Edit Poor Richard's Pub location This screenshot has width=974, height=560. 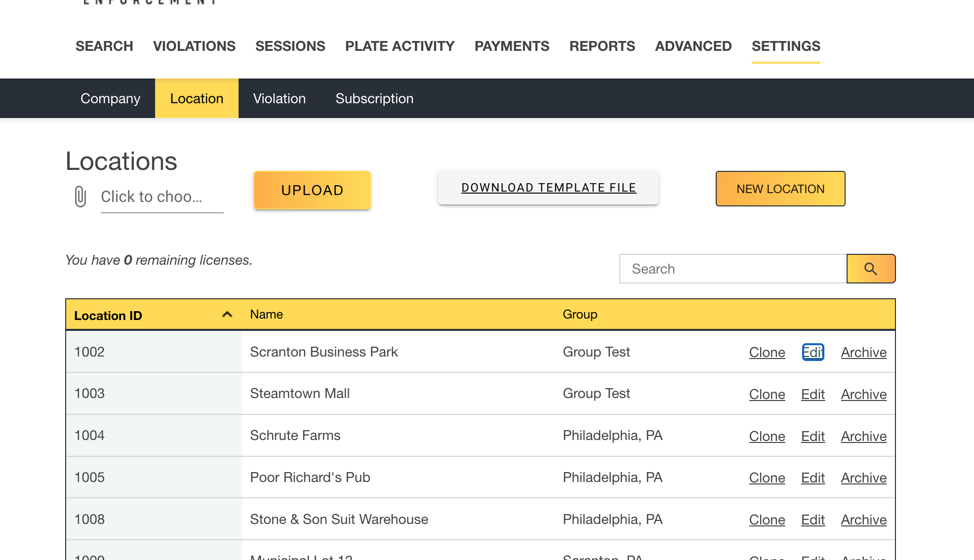pyautogui.click(x=812, y=478)
